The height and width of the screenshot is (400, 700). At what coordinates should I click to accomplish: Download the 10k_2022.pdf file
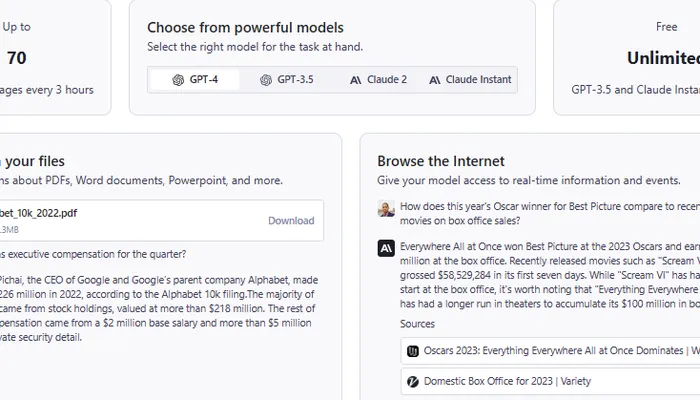tap(290, 221)
